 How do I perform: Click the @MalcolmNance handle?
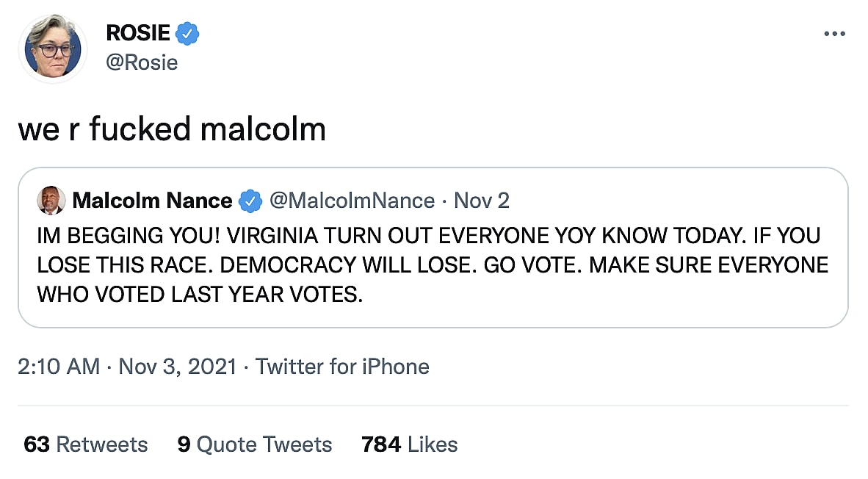click(x=352, y=201)
